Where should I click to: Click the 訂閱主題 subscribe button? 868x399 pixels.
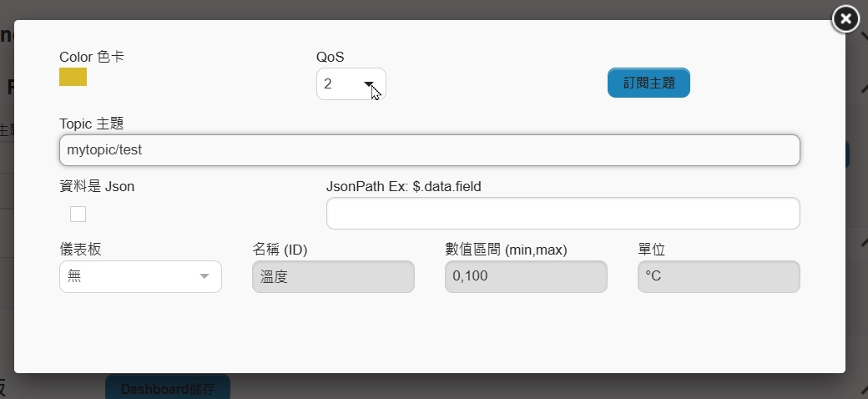pos(648,83)
